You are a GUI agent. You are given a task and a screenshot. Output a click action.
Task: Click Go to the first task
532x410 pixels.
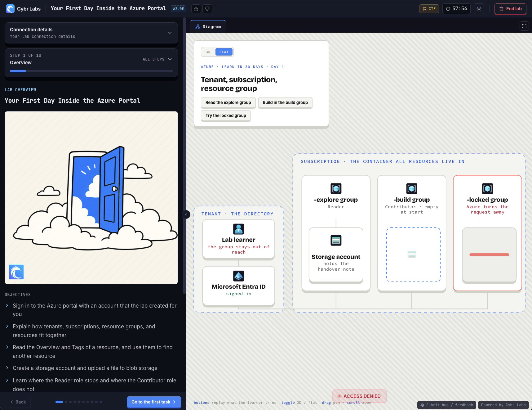click(154, 402)
